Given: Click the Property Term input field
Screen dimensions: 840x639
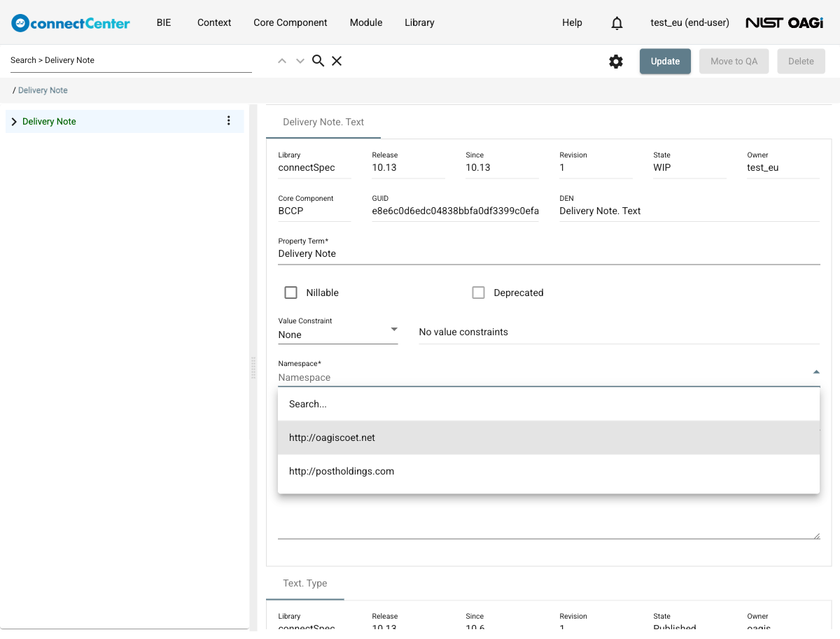Looking at the screenshot, I should point(549,253).
